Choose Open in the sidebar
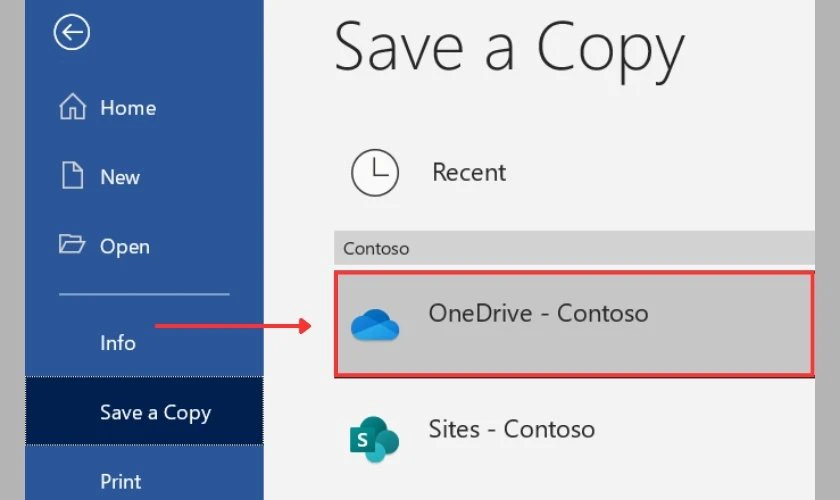The image size is (840, 500). (144, 246)
